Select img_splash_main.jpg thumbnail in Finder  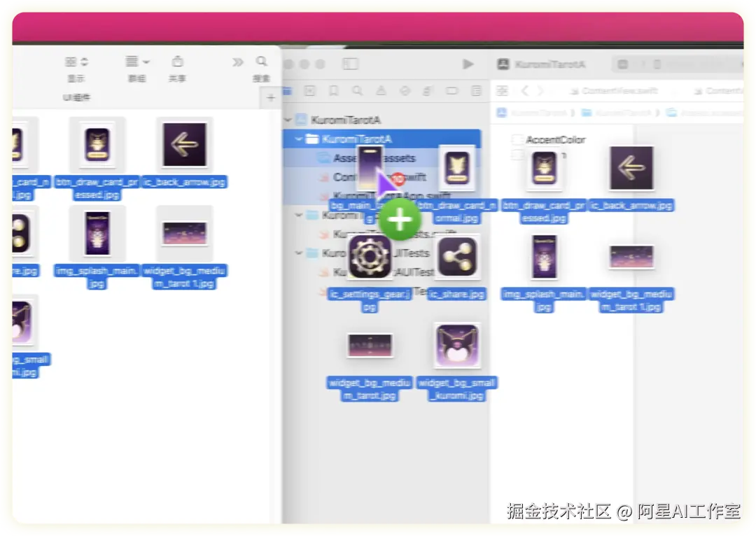coord(97,234)
